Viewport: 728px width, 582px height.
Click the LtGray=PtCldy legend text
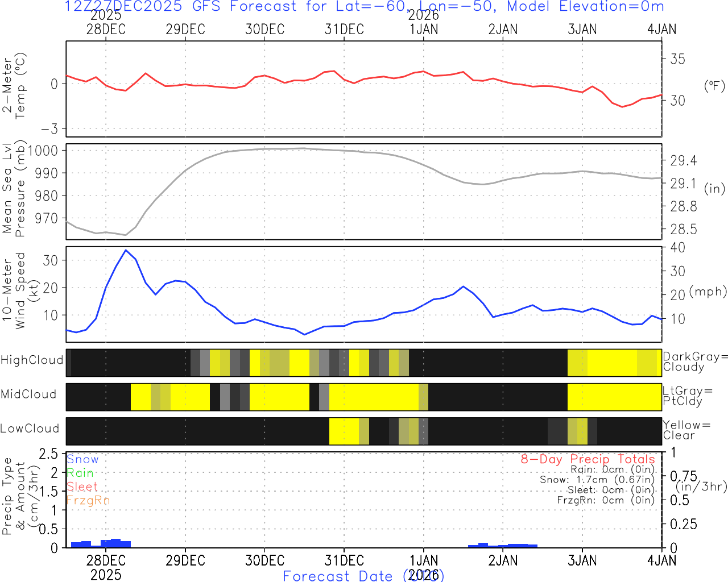pos(687,396)
